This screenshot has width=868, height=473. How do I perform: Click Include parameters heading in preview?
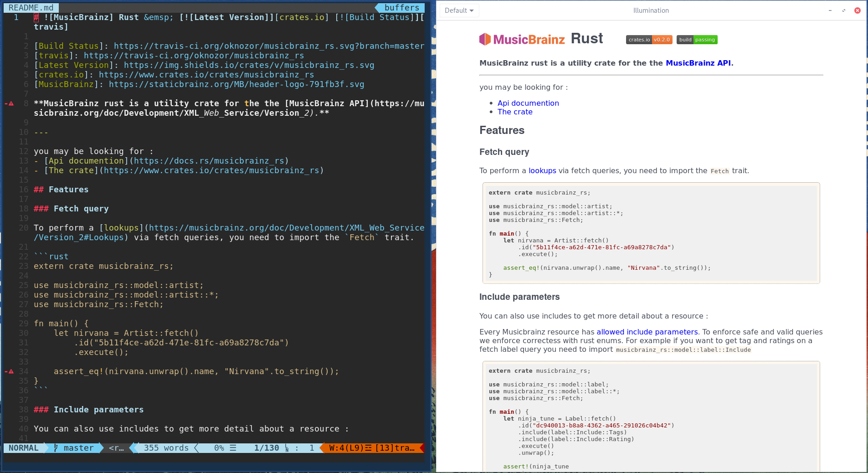(x=519, y=297)
